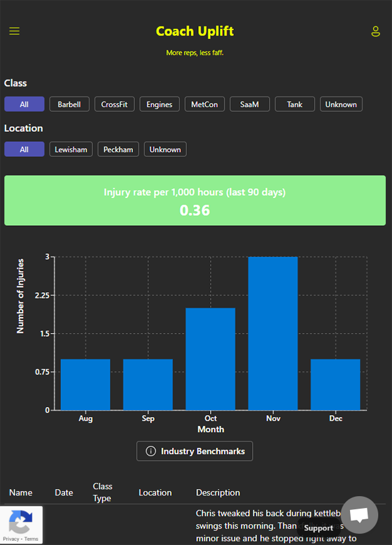The width and height of the screenshot is (392, 545).
Task: Filter classes by Engines
Action: coord(159,104)
